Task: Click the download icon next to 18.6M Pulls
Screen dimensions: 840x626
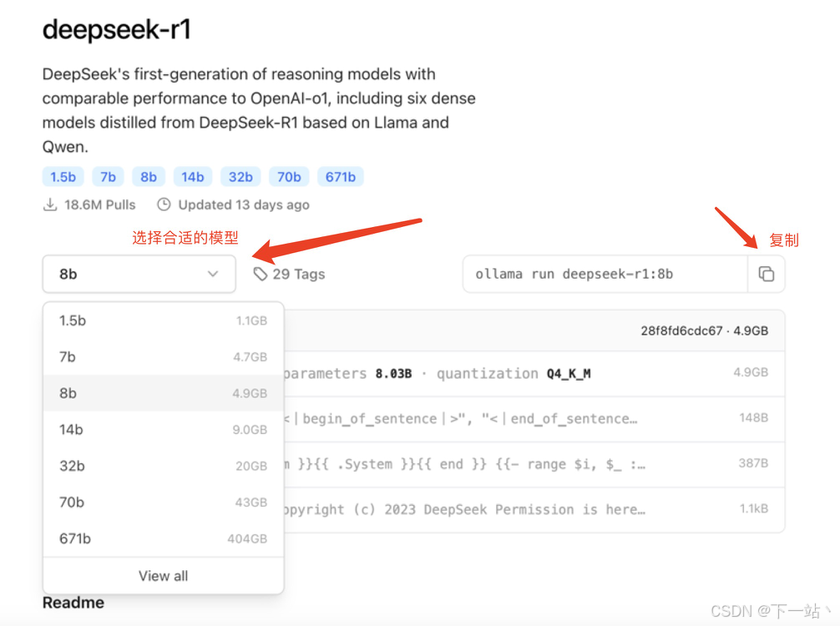Action: tap(50, 204)
